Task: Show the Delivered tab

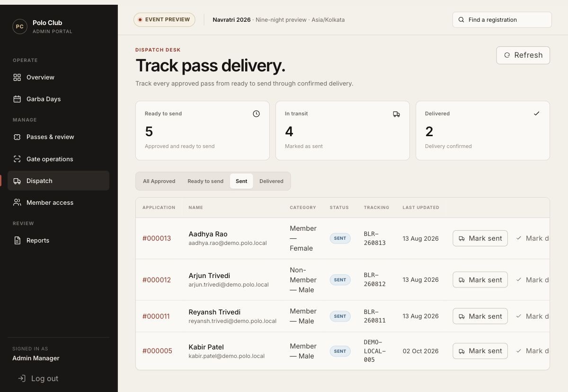Action: click(271, 181)
